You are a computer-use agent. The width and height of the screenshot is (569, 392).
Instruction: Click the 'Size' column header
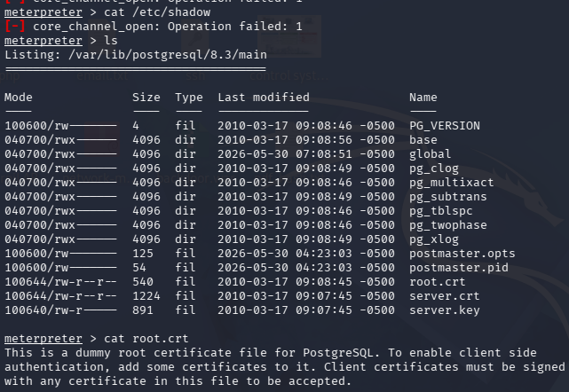coord(146,98)
